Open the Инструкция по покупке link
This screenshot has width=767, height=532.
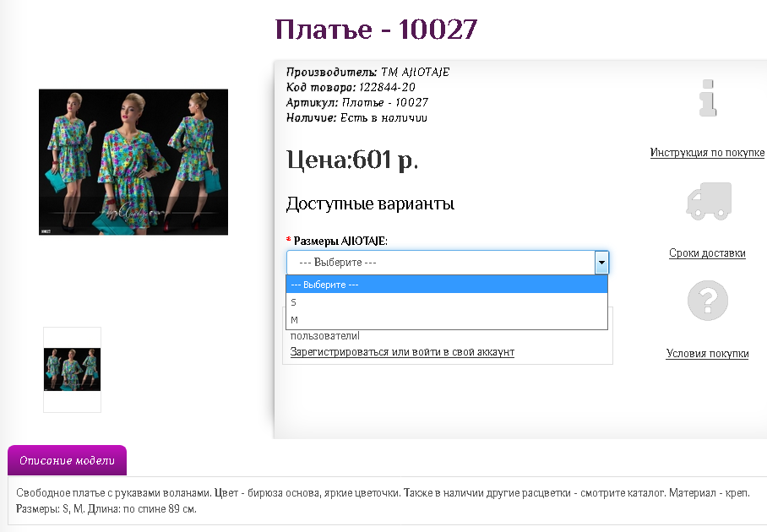coord(707,153)
